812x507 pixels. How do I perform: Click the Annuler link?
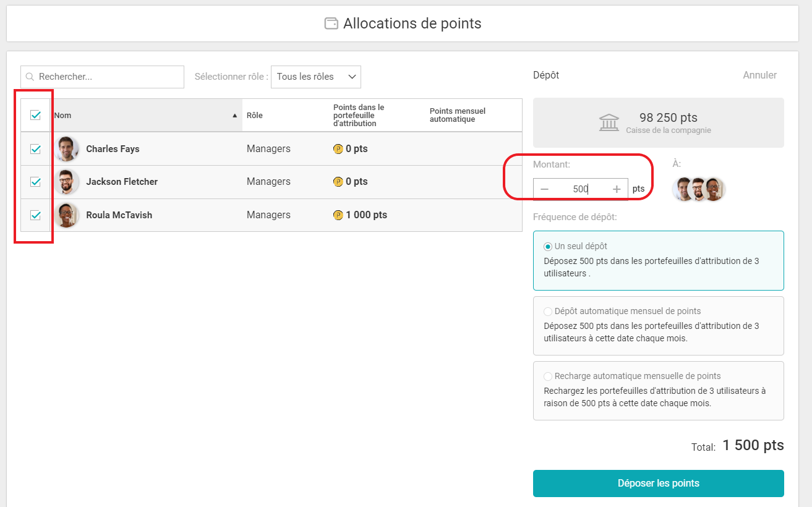[x=759, y=75]
